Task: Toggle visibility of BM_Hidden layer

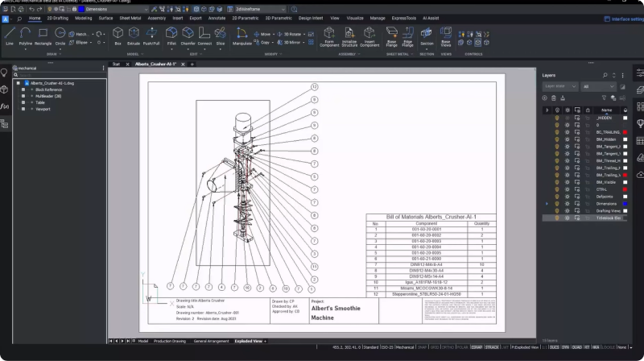Action: pyautogui.click(x=557, y=139)
